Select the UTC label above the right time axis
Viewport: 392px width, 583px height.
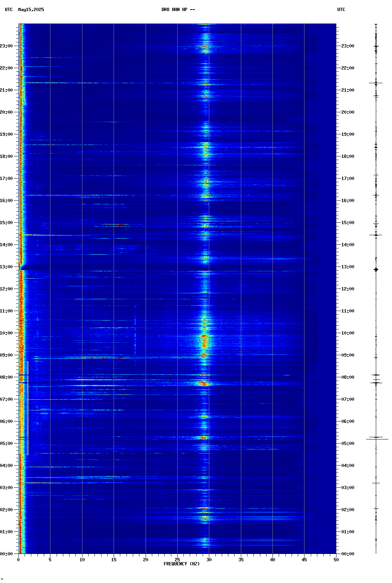tap(341, 10)
